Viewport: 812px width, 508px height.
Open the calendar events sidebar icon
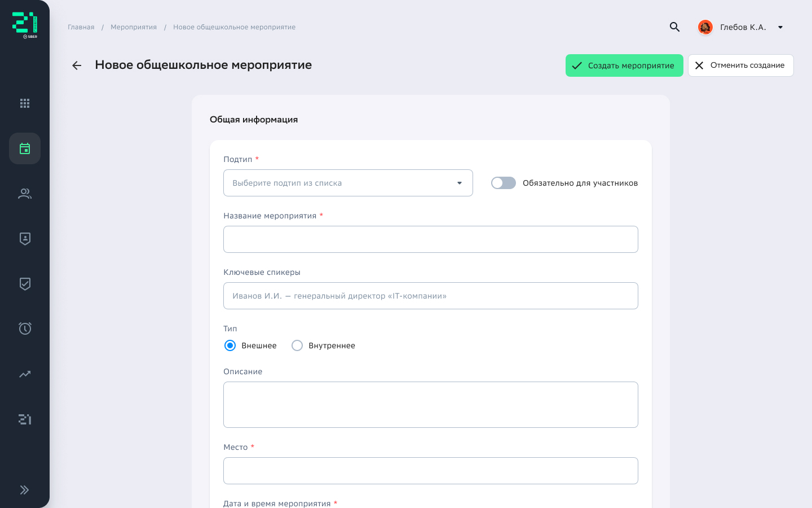click(25, 148)
